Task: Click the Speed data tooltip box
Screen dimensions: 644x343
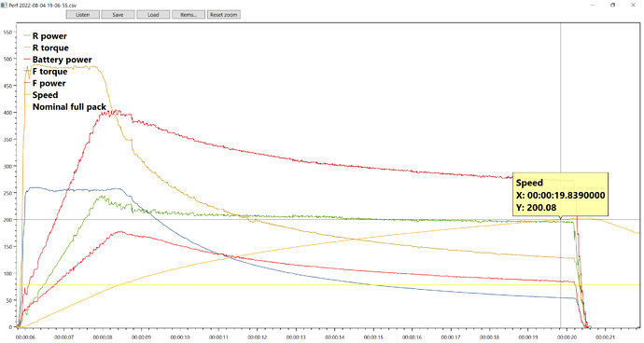Action: pos(560,195)
